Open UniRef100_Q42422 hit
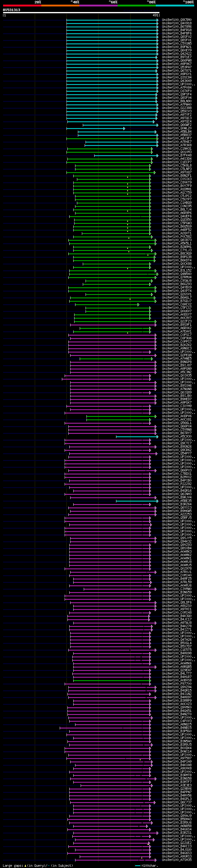 pyautogui.click(x=176, y=54)
